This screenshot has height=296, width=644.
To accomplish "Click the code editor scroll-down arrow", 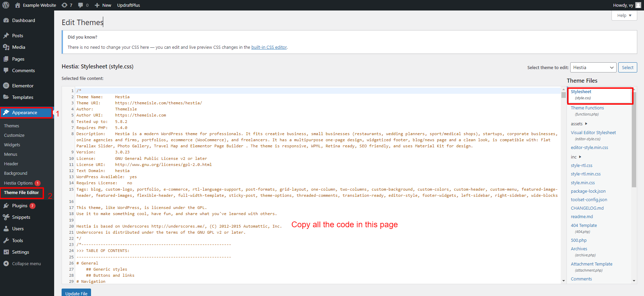I will [x=563, y=280].
